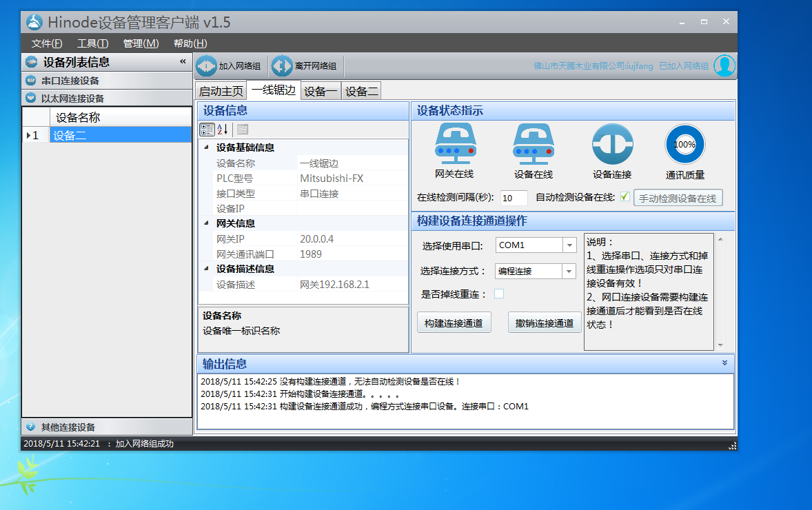Collapse the 输出信息 panel with chevron
This screenshot has height=510, width=812.
click(724, 363)
